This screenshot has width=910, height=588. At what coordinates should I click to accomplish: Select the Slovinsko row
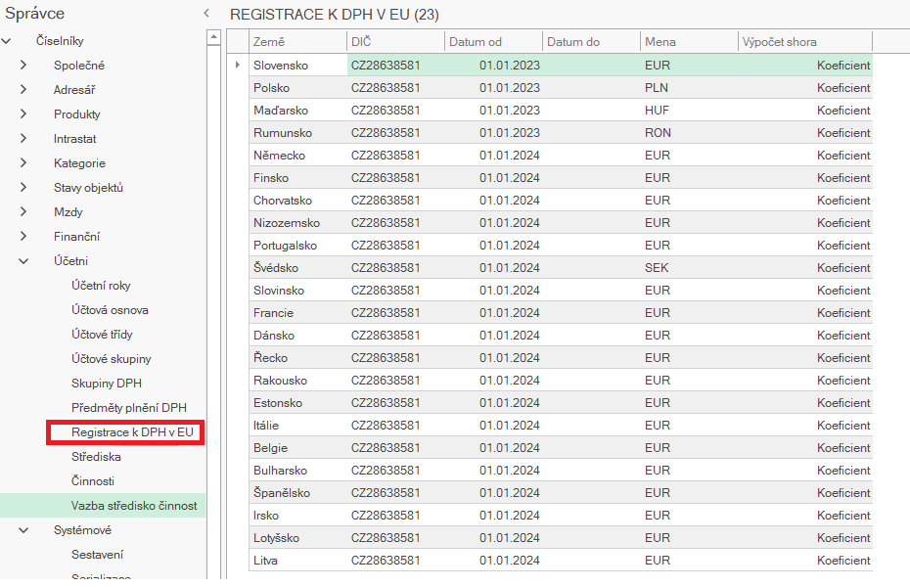point(561,291)
